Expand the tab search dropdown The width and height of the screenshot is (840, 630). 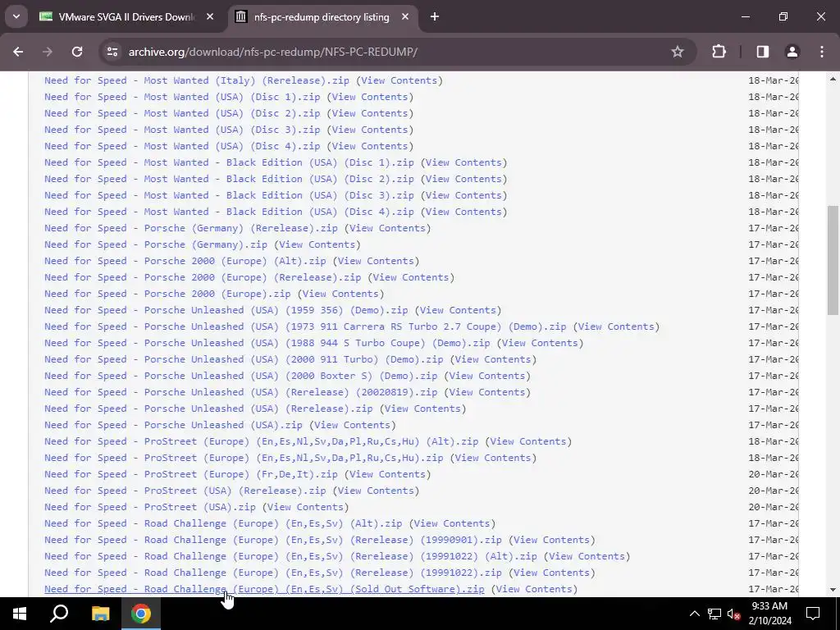(x=16, y=16)
